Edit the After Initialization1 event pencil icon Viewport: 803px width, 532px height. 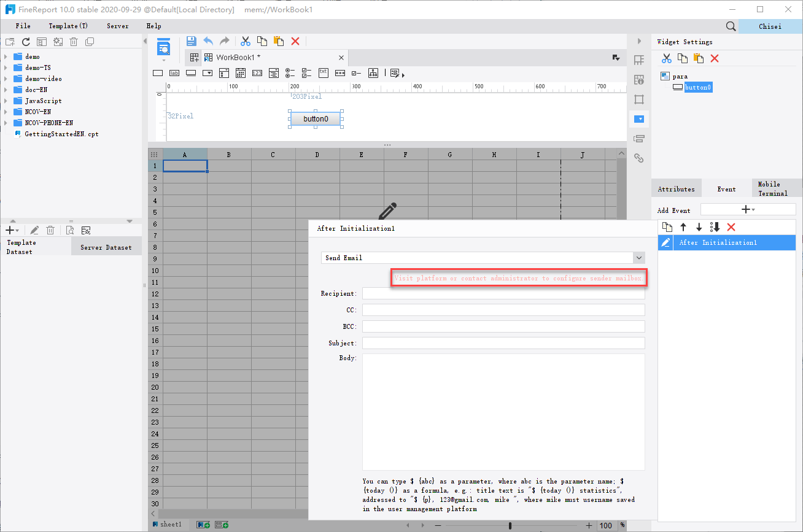coord(665,242)
